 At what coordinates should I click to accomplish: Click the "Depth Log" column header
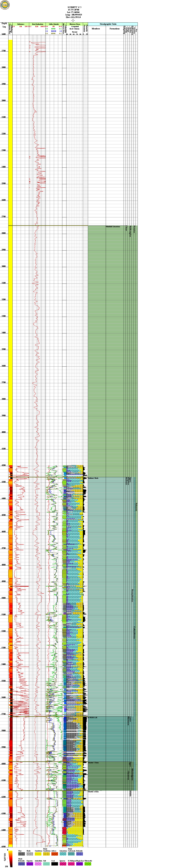click(4, 25)
